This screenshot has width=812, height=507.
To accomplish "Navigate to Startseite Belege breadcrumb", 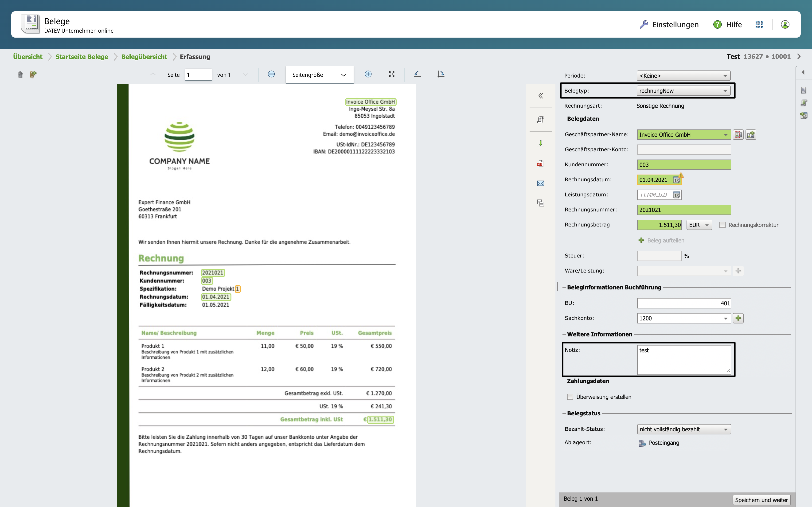I will point(82,57).
